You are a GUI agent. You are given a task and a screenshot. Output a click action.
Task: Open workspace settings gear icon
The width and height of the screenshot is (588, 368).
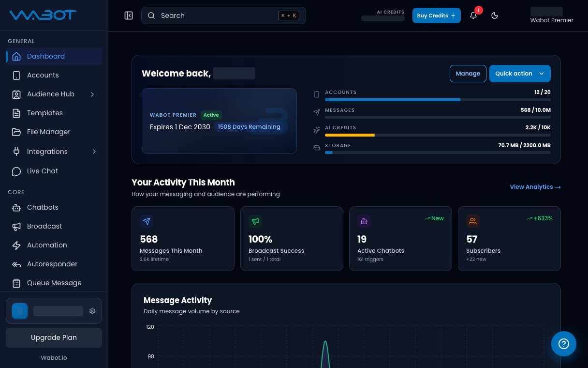pyautogui.click(x=92, y=311)
